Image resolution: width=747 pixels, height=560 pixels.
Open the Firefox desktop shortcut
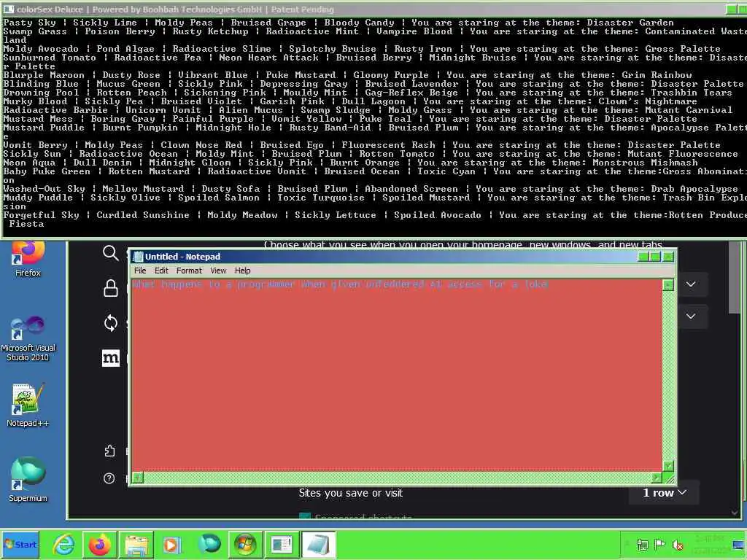(x=28, y=259)
